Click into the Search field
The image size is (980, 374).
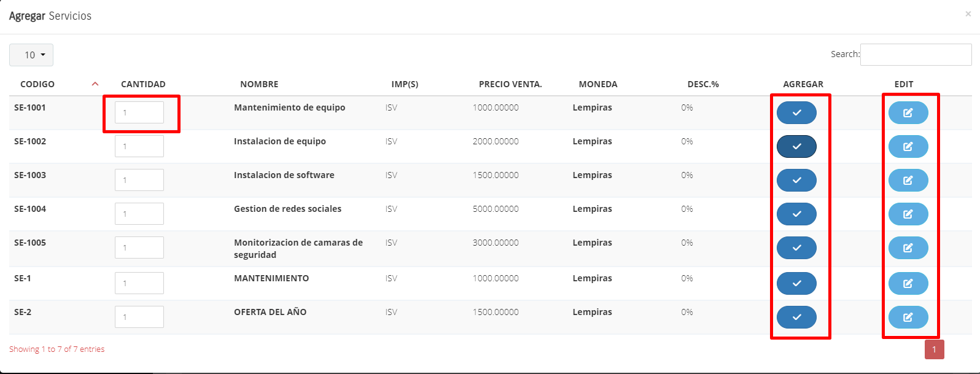[x=916, y=55]
